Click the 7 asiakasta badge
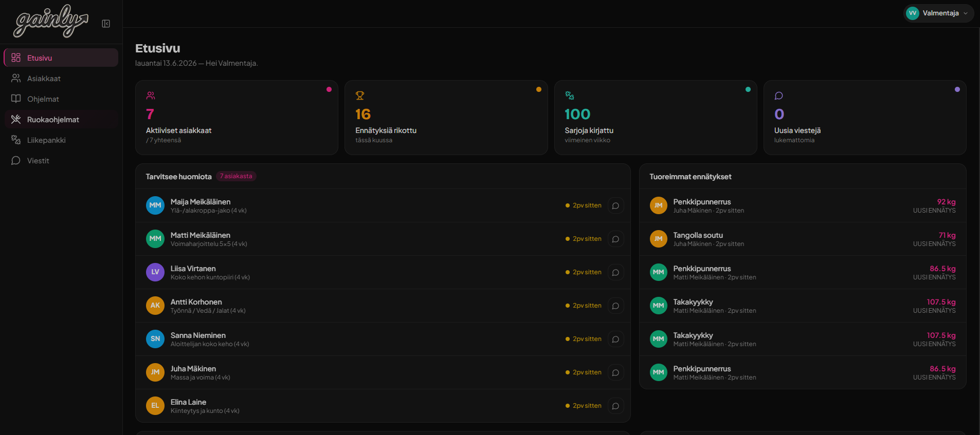 point(236,176)
